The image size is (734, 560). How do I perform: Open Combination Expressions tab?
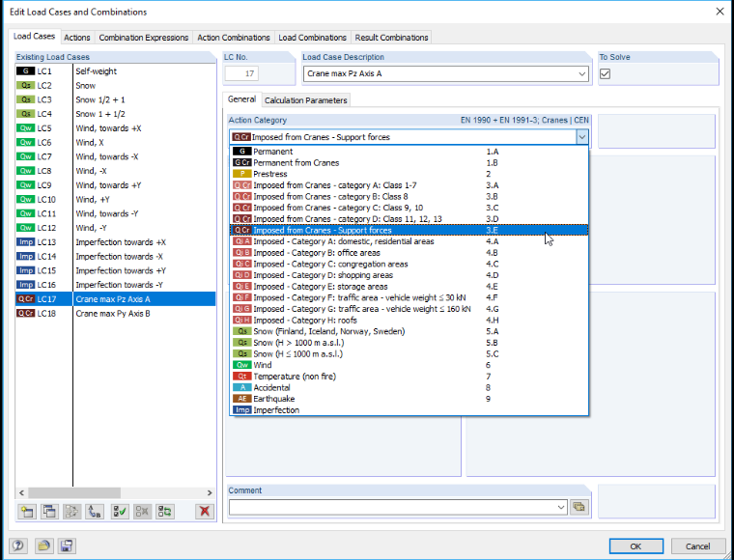click(144, 38)
